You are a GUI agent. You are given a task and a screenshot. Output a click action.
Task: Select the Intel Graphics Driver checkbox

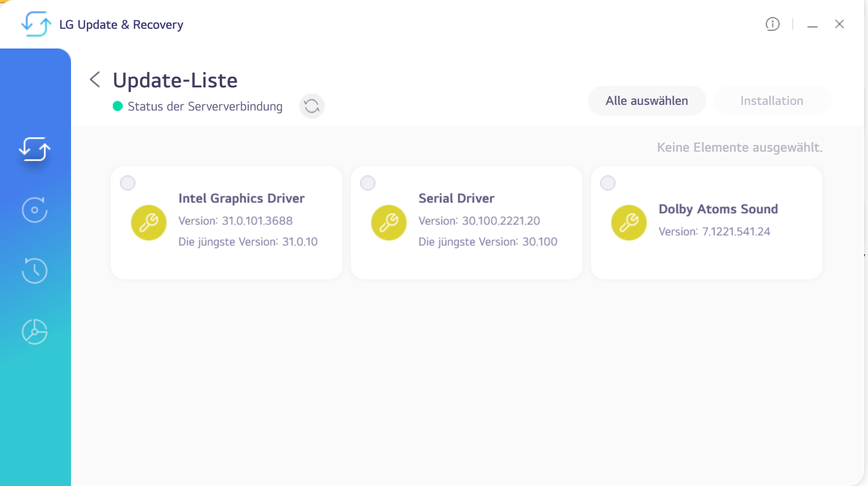(x=128, y=183)
